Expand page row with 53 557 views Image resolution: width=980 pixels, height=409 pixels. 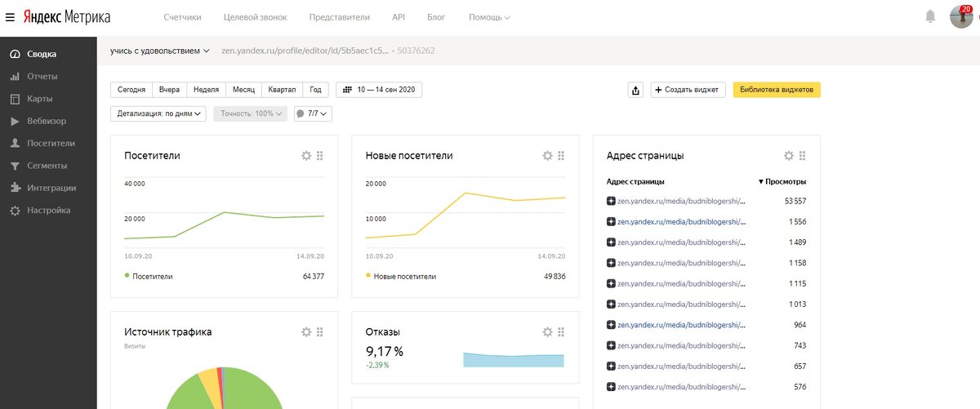(x=611, y=201)
